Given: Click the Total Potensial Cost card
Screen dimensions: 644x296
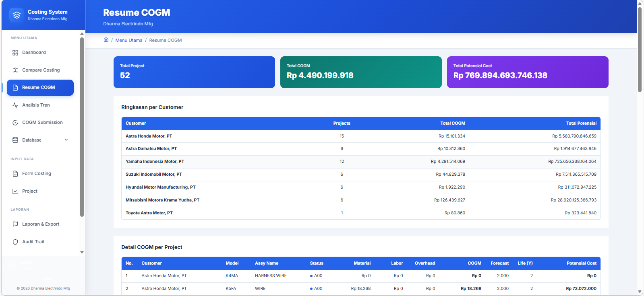Looking at the screenshot, I should [x=528, y=72].
